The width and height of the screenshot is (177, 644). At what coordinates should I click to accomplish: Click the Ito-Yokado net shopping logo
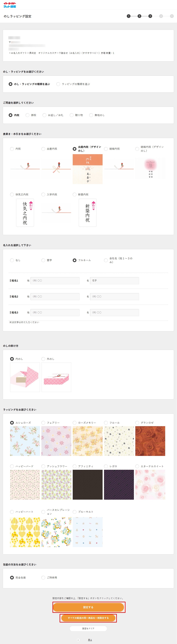(10, 5)
